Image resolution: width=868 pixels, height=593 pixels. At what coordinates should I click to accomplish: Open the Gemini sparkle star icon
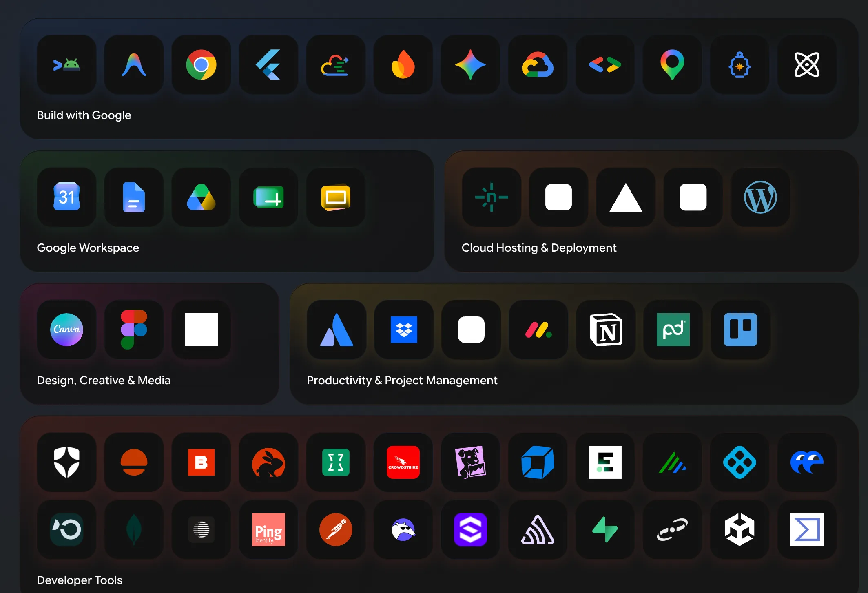coord(470,64)
